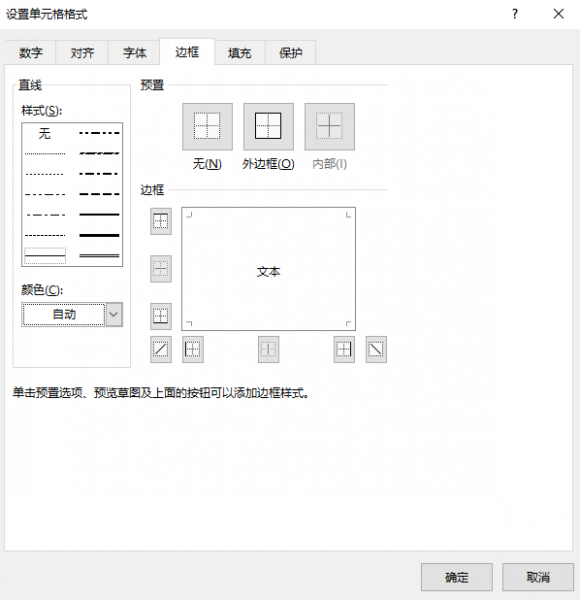580x600 pixels.
Task: Select the medium dash-dot-dot line style
Action: point(99,133)
